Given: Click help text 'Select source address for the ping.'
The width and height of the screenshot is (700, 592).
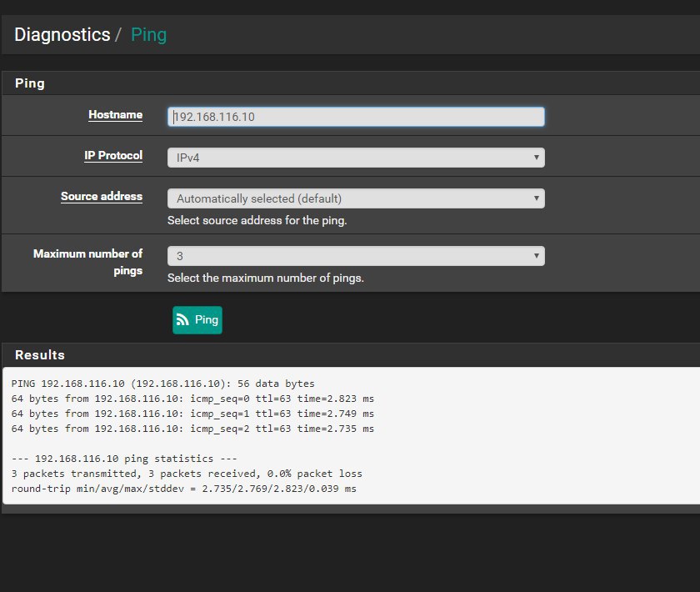Looking at the screenshot, I should tap(257, 220).
